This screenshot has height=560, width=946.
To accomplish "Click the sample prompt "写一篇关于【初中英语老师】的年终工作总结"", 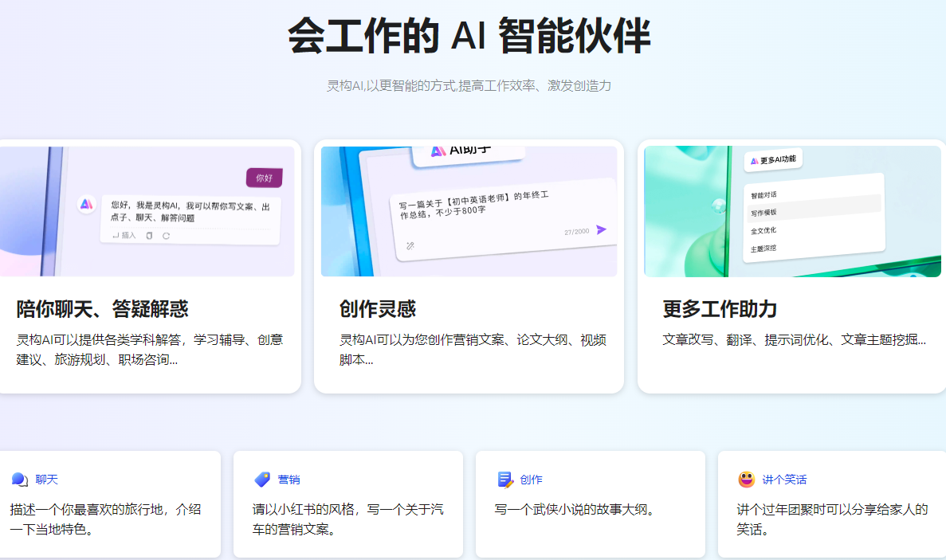I will pyautogui.click(x=473, y=205).
